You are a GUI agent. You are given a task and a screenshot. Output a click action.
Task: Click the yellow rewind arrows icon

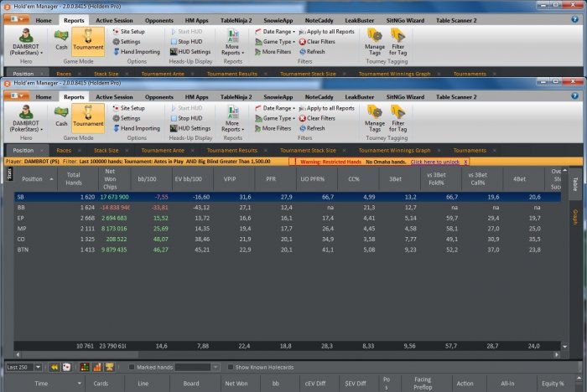click(55, 368)
